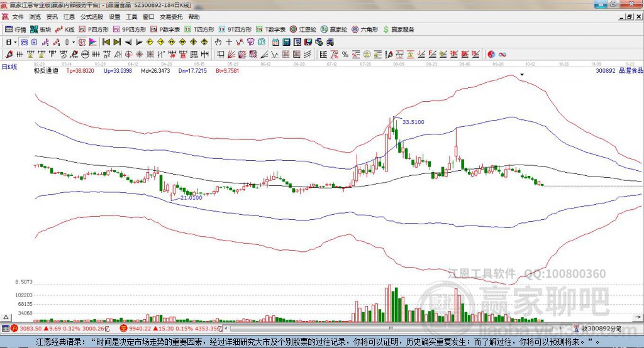
Task: Click the 极反通道 indicator label
Action: pos(46,70)
